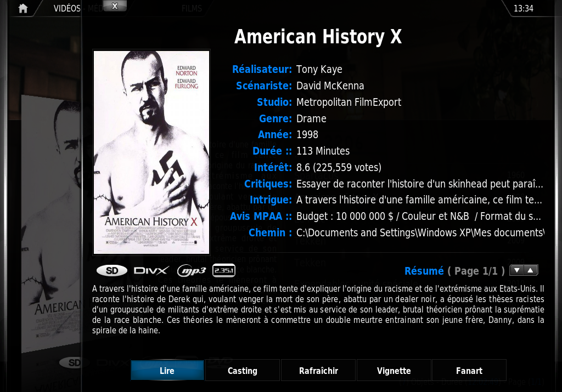Page up the Résumé with up arrow
562x392 pixels.
click(531, 270)
